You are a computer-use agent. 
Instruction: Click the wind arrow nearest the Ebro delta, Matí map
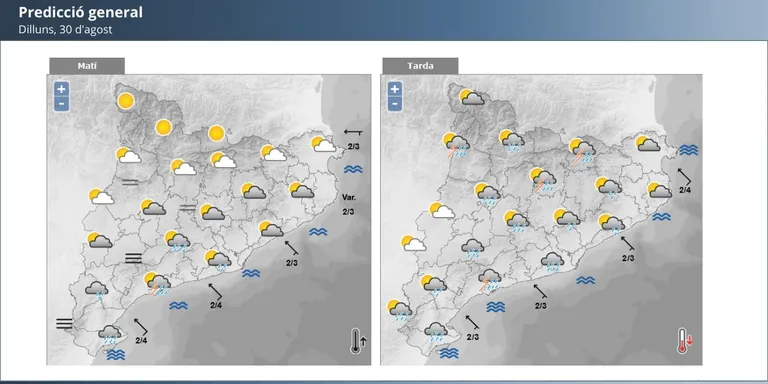point(141,326)
